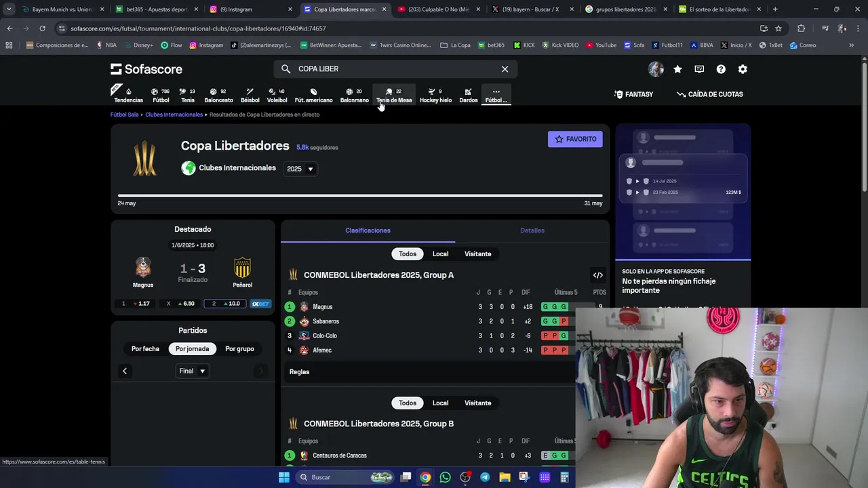
Task: Select Todos filter for Group B
Action: (408, 403)
